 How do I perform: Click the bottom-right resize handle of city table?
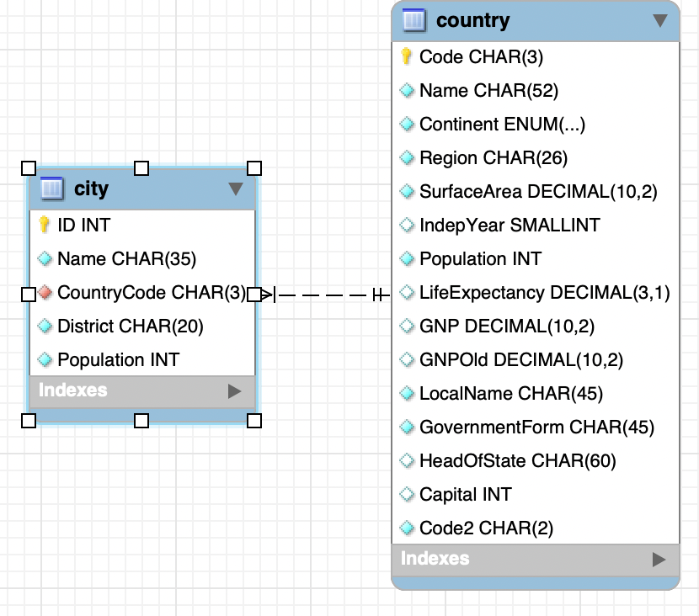(254, 421)
